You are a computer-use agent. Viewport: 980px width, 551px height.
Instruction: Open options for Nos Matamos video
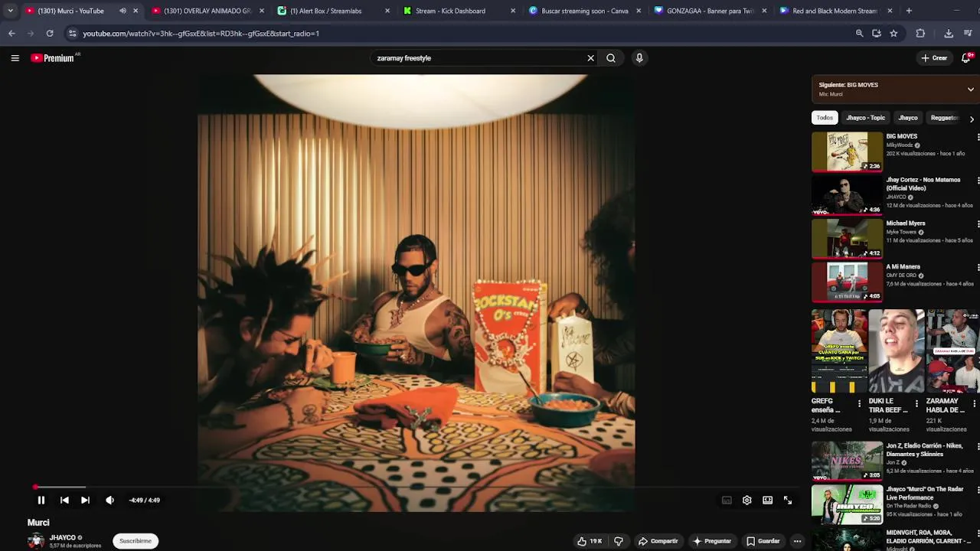coord(978,181)
